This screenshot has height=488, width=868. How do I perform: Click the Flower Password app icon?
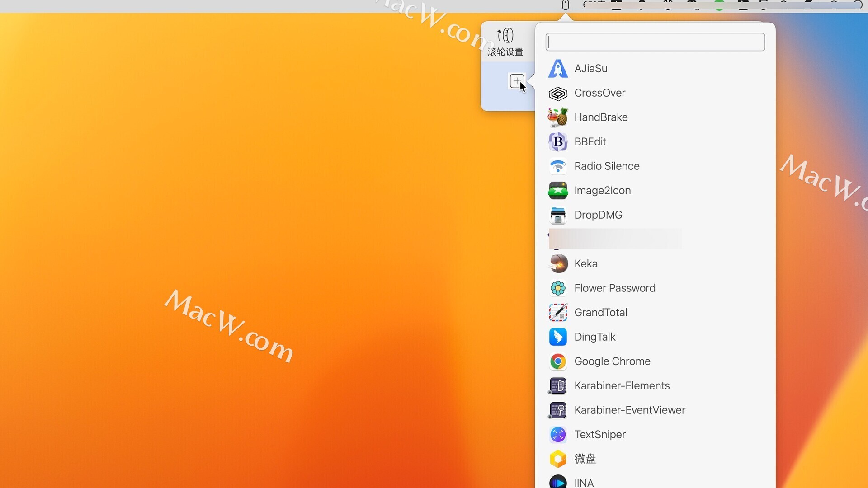558,288
